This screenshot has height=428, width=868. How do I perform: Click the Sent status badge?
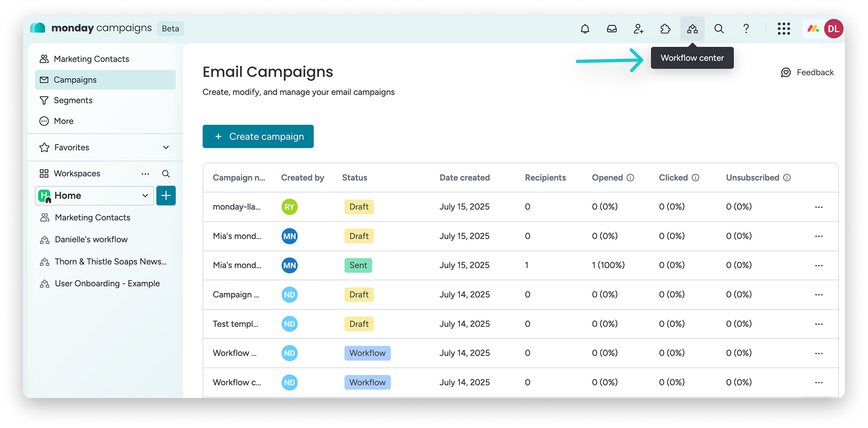coord(358,265)
